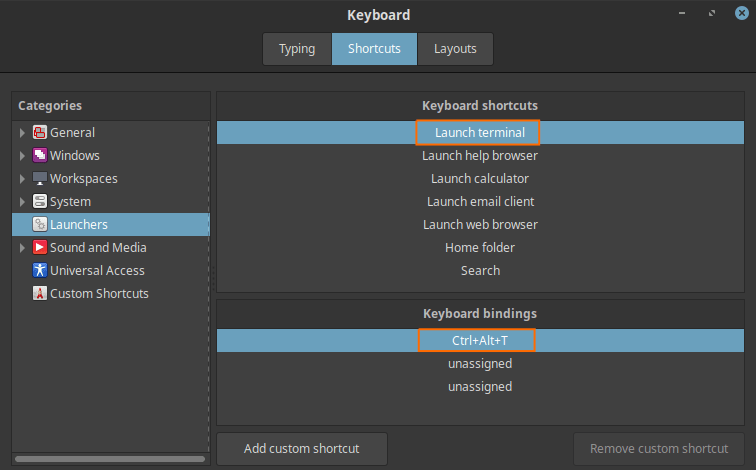The width and height of the screenshot is (756, 470).
Task: Select the Launch web browser shortcut
Action: [x=480, y=225]
